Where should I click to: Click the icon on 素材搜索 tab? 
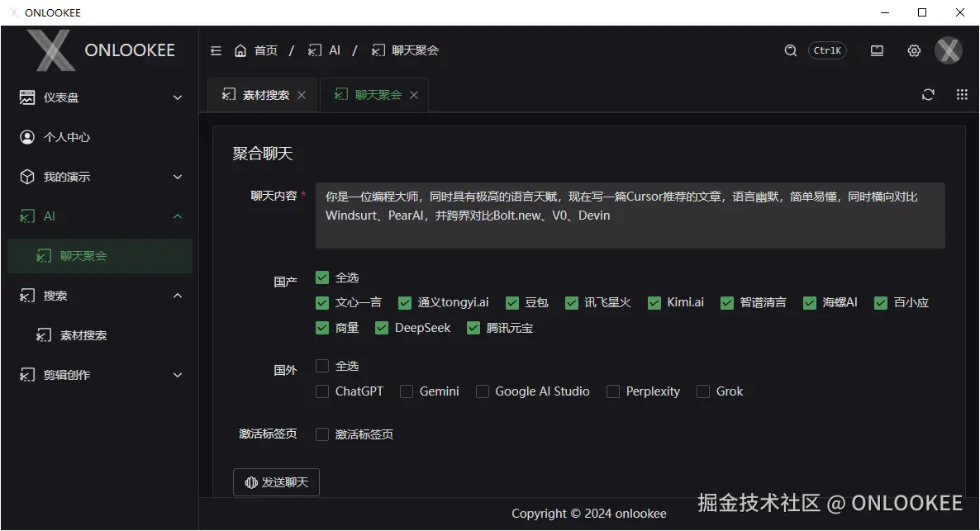click(x=229, y=94)
